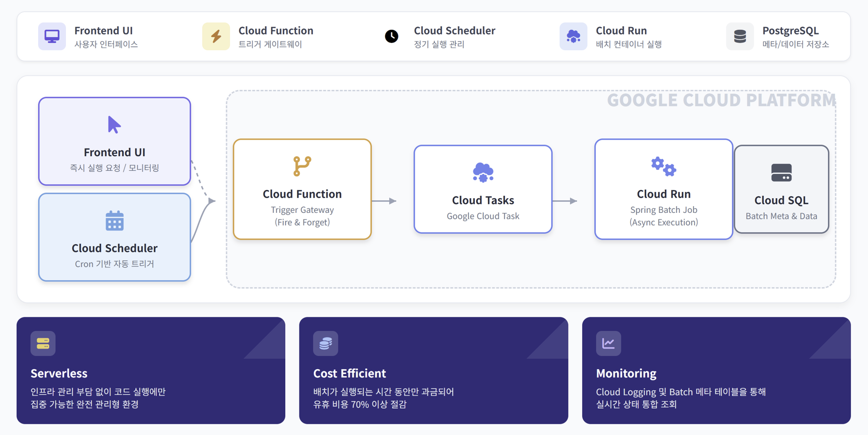Click the Monitoring heading

tap(626, 373)
